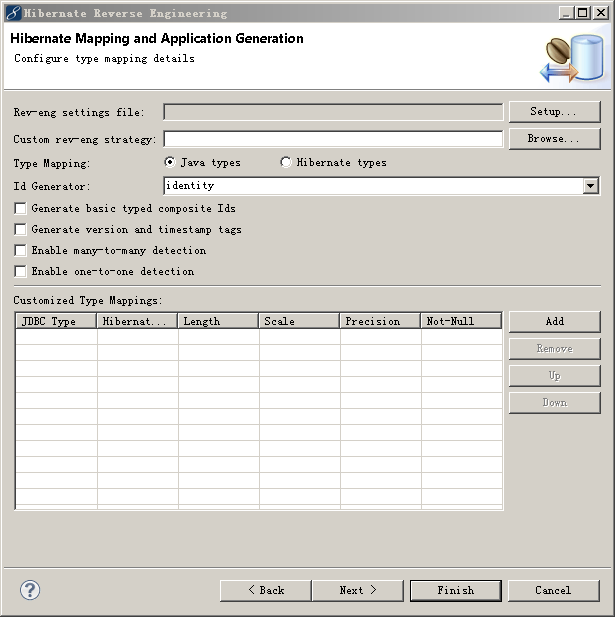Click the Precision column header
Image resolution: width=615 pixels, height=617 pixels.
[380, 321]
